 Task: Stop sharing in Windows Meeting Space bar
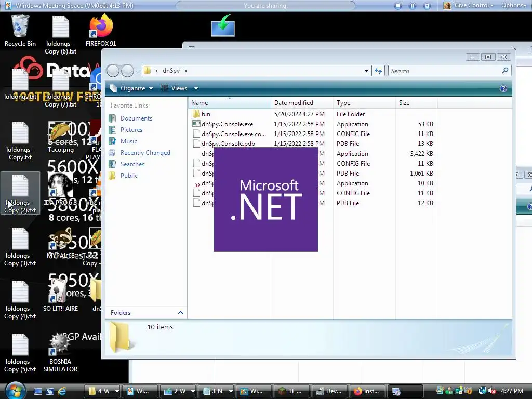(x=398, y=6)
